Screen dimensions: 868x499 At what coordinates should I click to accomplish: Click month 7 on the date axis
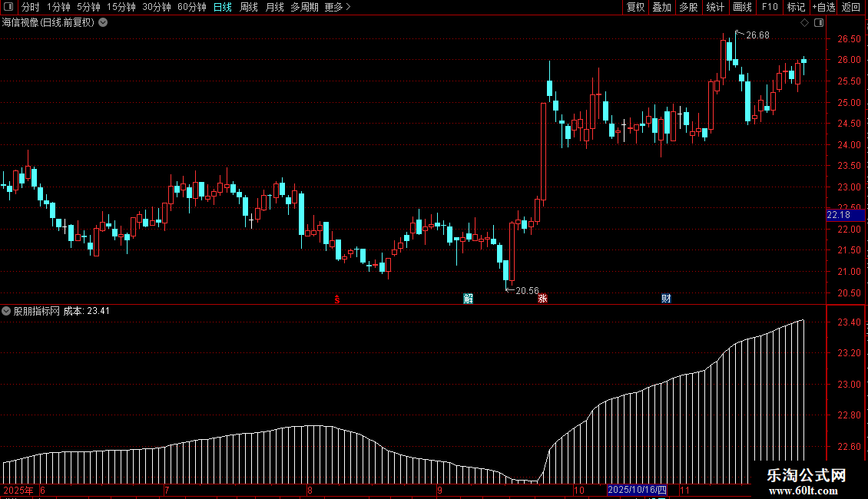(167, 490)
